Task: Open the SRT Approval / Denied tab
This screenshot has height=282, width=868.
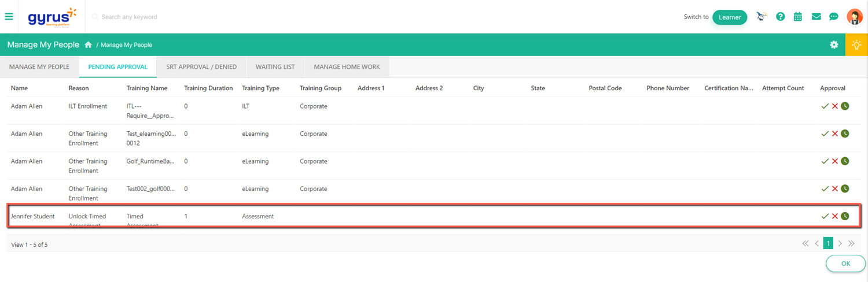Action: (201, 67)
